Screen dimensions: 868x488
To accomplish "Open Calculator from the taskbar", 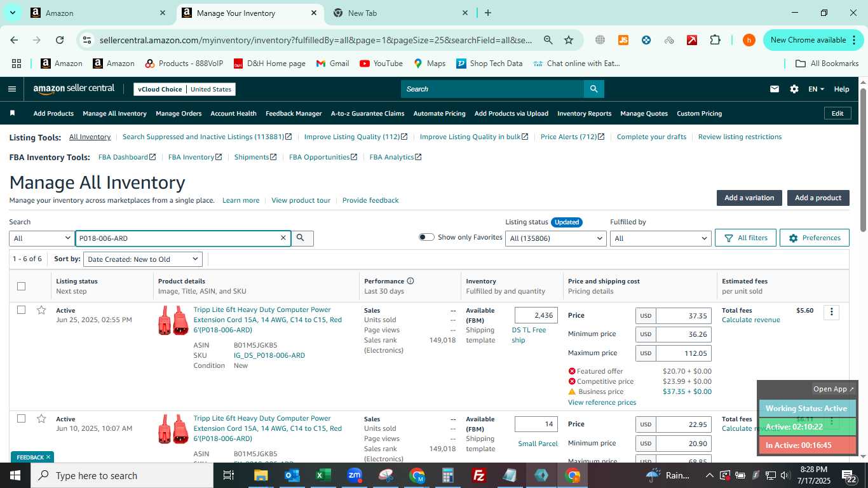I will pyautogui.click(x=448, y=475).
